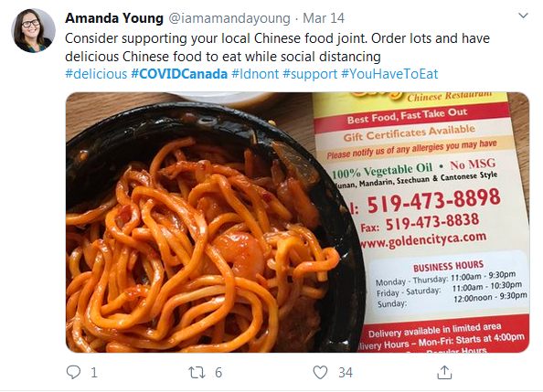
Task: Open the #COVIDCanada hashtag
Action: [x=179, y=74]
